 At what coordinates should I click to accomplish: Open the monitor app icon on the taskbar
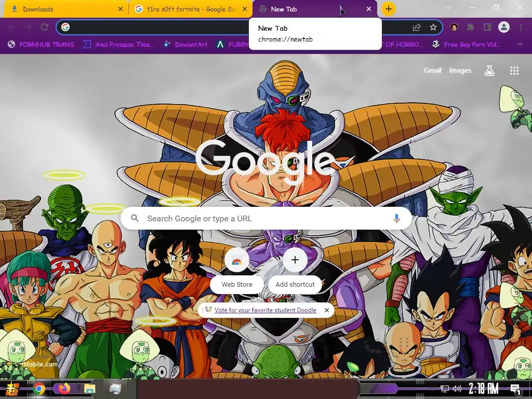point(115,389)
